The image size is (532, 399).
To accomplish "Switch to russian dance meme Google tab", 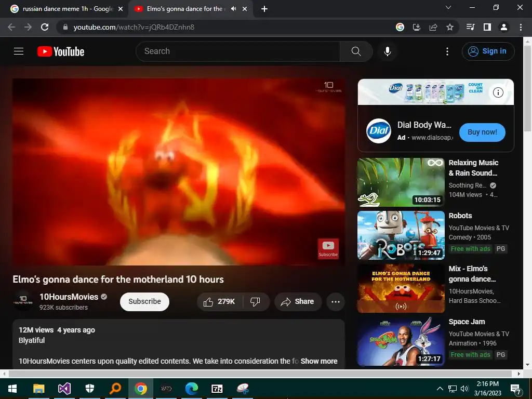I will pyautogui.click(x=68, y=9).
